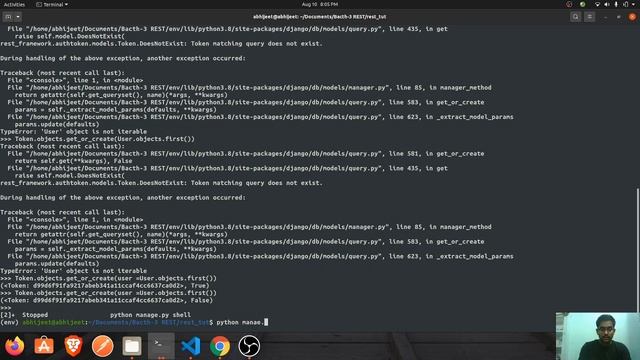The image size is (640, 360).
Task: Open the volume speaker indicator
Action: point(607,4)
